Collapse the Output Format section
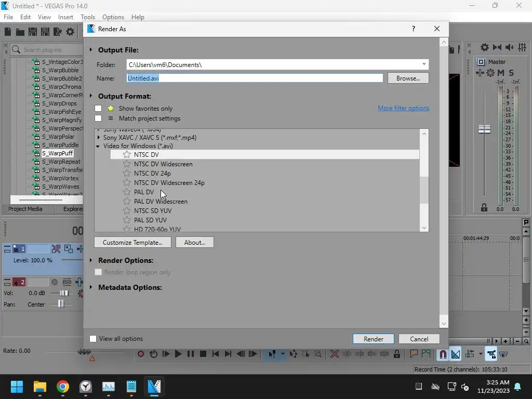The height and width of the screenshot is (399, 532). (91, 96)
